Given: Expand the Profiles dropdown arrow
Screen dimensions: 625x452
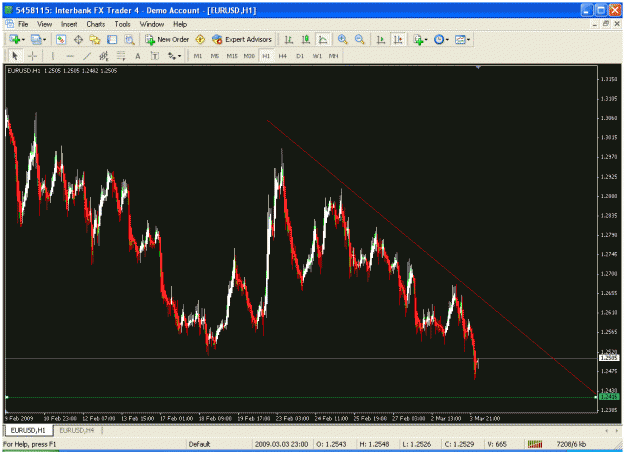Looking at the screenshot, I should point(44,39).
